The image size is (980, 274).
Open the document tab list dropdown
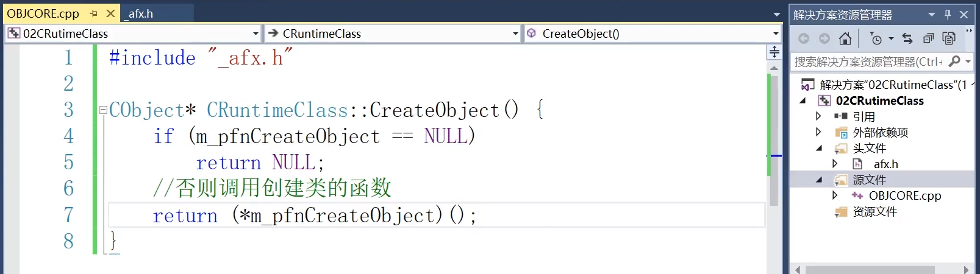(776, 14)
